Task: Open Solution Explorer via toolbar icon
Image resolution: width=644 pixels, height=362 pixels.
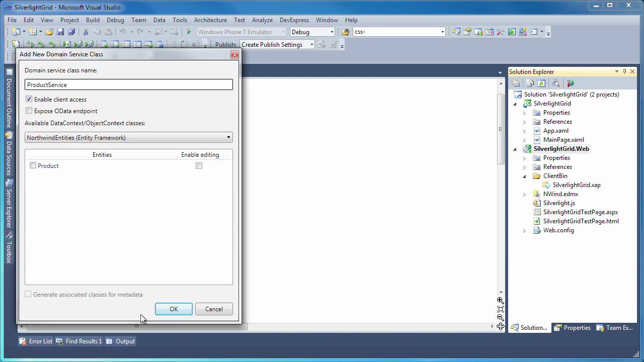Action: click(456, 32)
